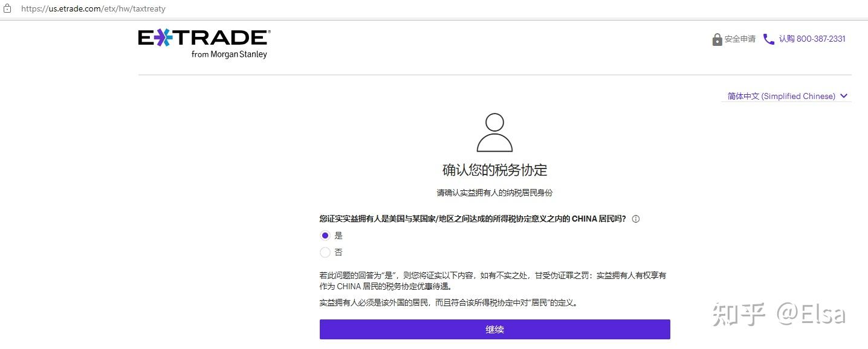The width and height of the screenshot is (868, 349).
Task: Click the from Morgan Stanley tagline
Action: [x=230, y=54]
